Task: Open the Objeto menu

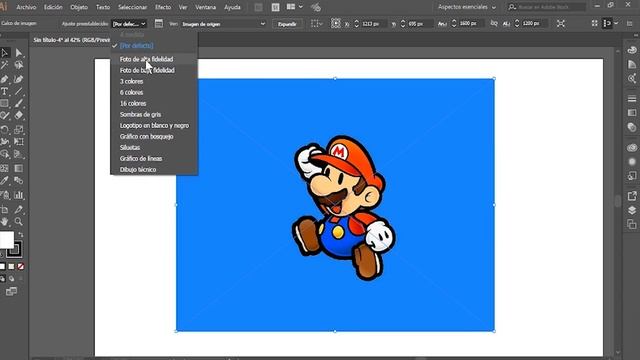Action: (x=79, y=7)
